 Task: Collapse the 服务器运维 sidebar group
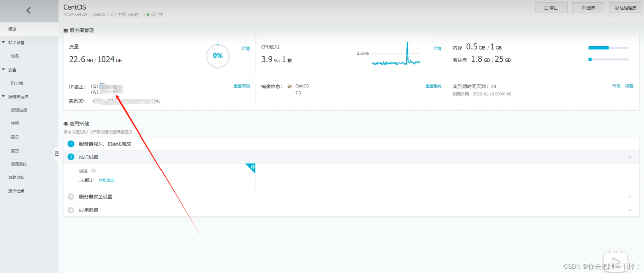tap(4, 96)
